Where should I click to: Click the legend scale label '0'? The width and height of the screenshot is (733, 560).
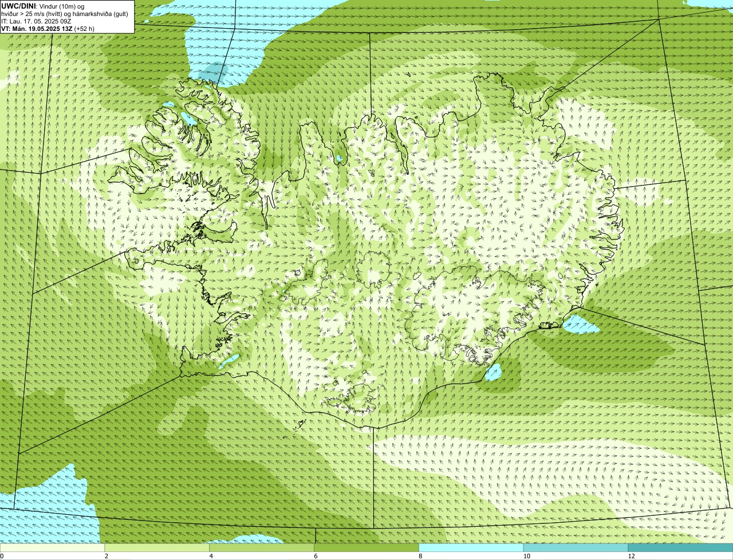tap(2, 556)
